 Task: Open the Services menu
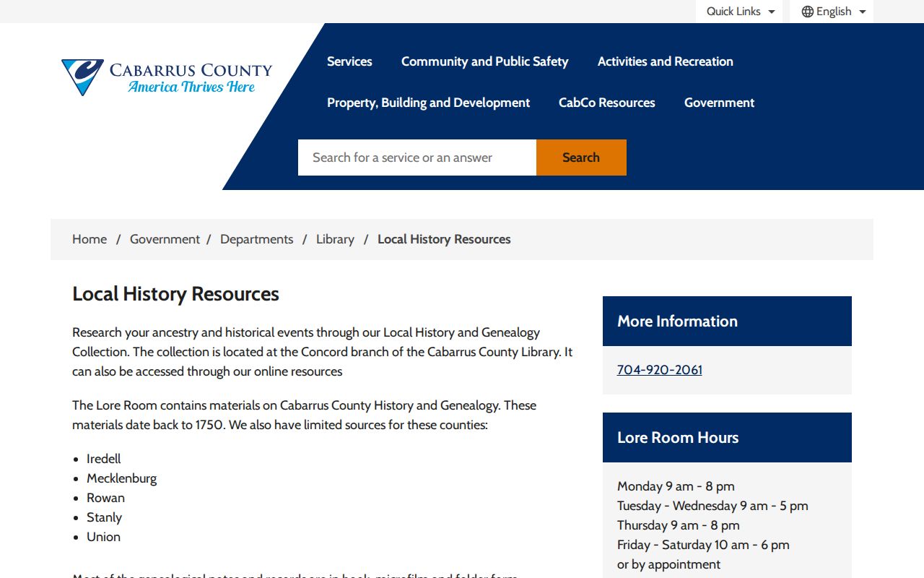tap(349, 61)
